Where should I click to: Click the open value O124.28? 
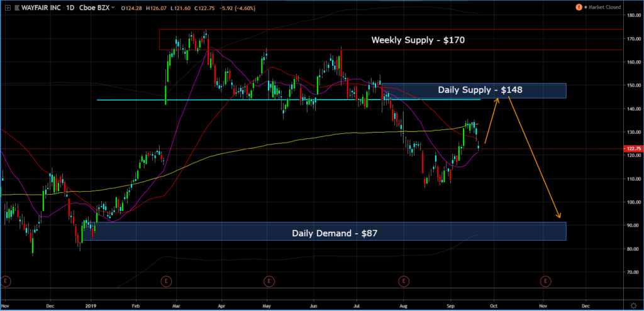click(131, 8)
